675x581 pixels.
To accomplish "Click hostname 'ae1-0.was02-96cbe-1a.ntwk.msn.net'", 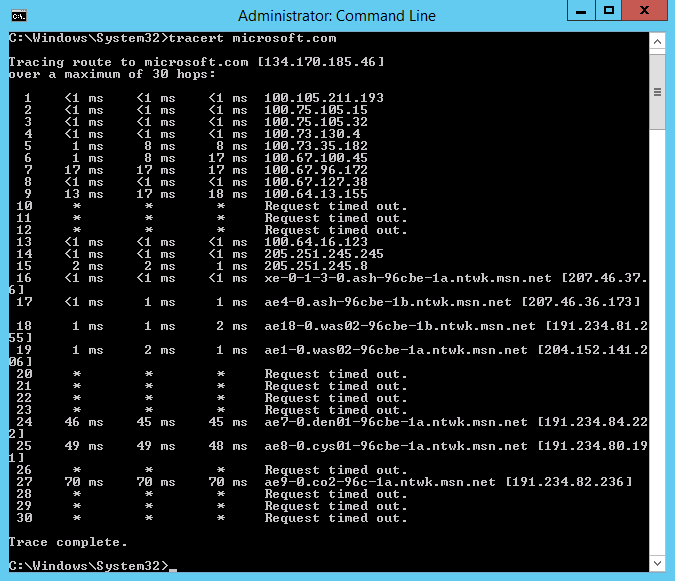I will point(396,350).
